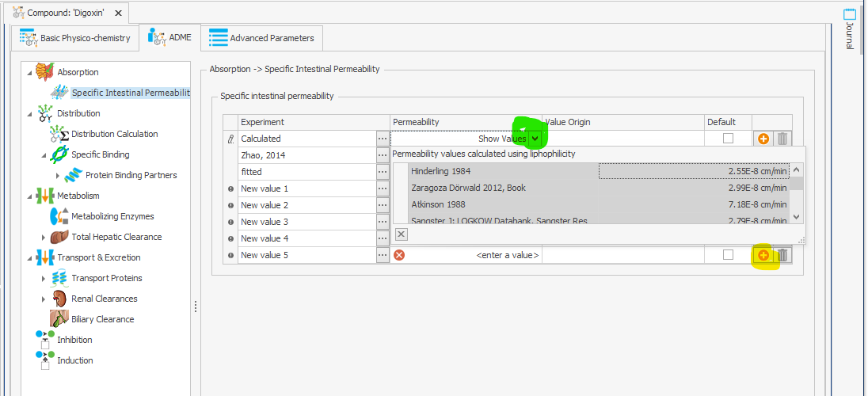Click the red error icon beside <enter a value>
The width and height of the screenshot is (868, 396).
pyautogui.click(x=398, y=255)
